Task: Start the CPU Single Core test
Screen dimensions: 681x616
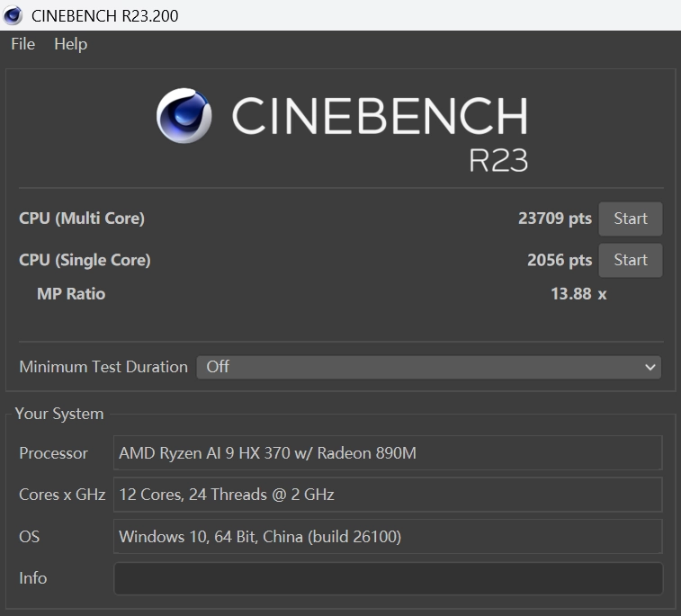Action: (x=630, y=260)
